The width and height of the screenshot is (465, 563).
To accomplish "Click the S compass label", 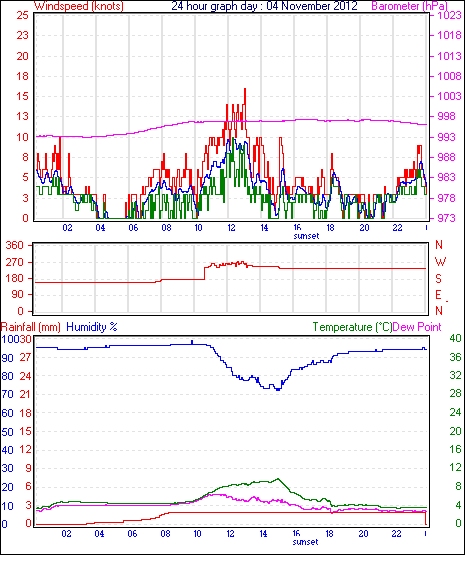I will [438, 278].
